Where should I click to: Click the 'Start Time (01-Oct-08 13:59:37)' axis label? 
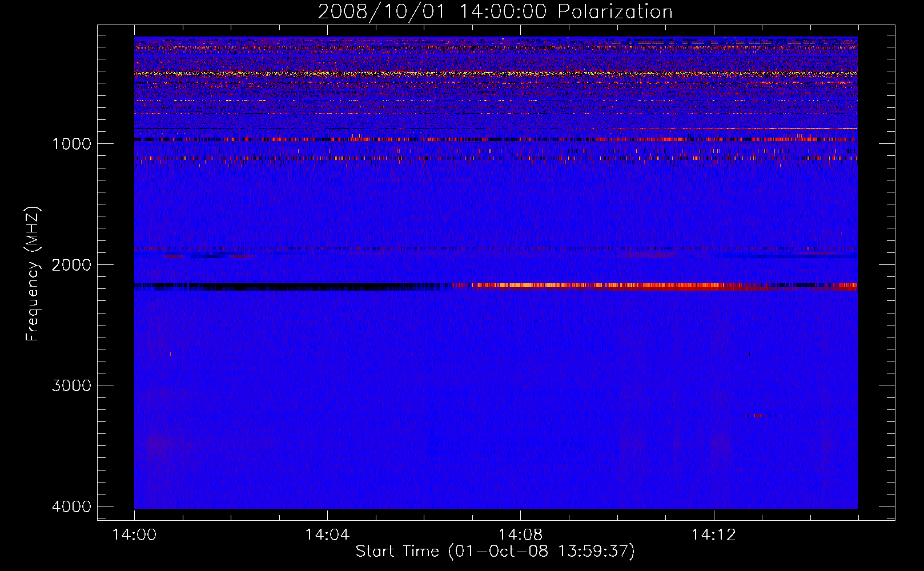tap(495, 552)
